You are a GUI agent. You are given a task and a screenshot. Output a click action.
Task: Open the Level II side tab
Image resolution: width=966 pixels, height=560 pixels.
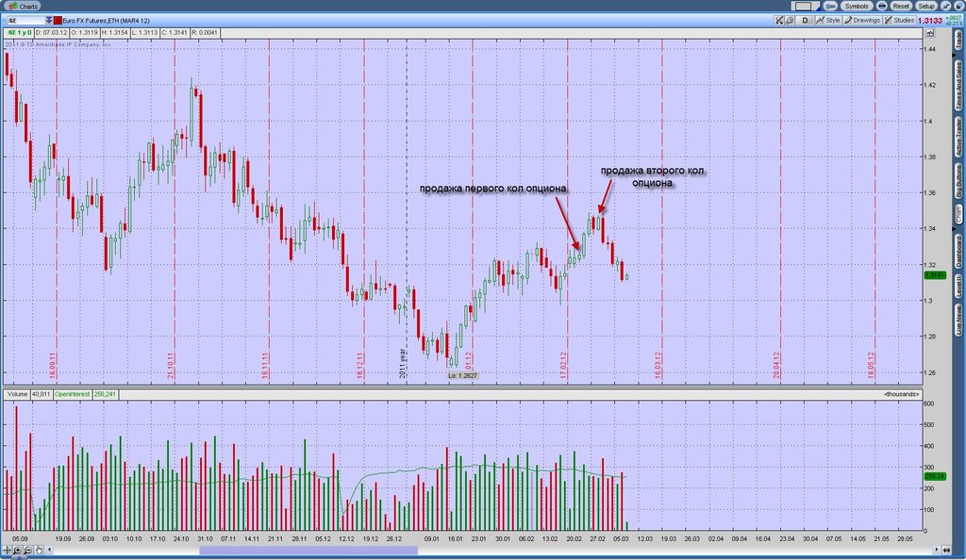tap(958, 287)
